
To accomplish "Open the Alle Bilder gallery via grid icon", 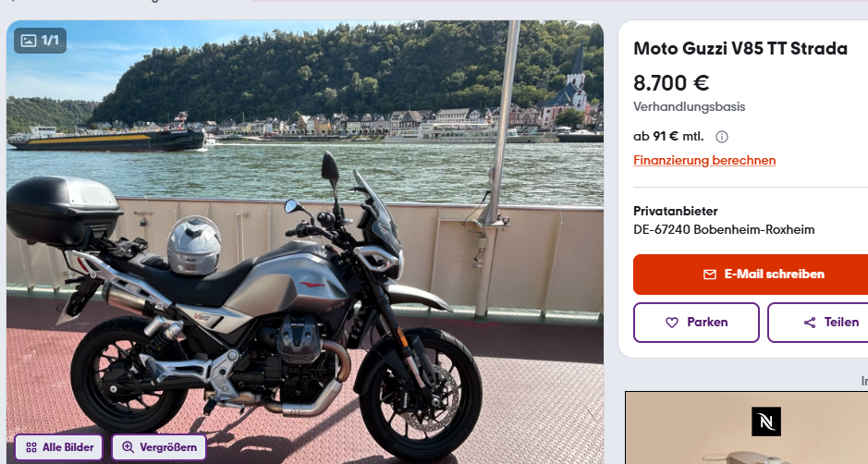I will pos(31,447).
